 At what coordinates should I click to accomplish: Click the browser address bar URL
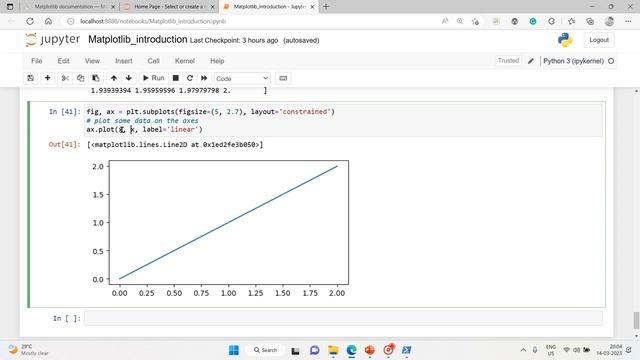[153, 21]
